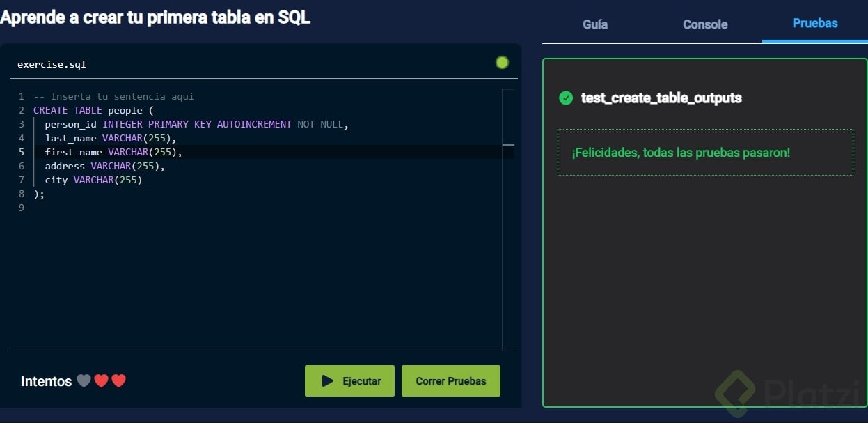Click the green status dot beside exercise.sql
The image size is (868, 423).
click(502, 63)
